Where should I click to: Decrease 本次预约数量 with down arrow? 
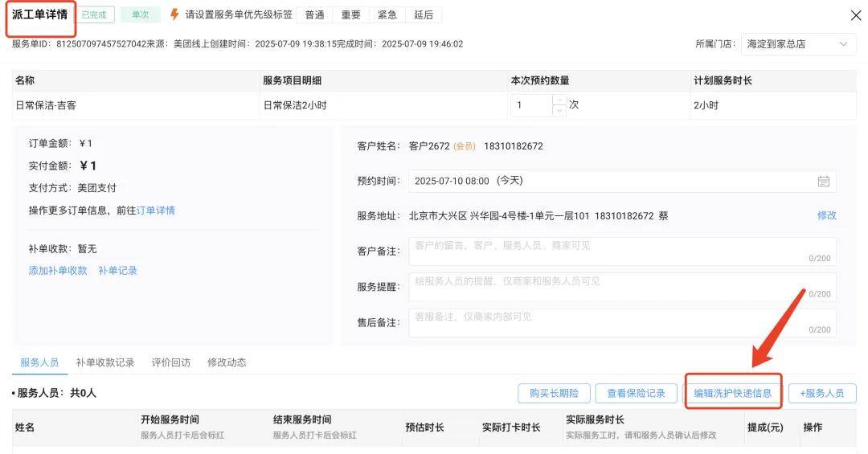(559, 110)
